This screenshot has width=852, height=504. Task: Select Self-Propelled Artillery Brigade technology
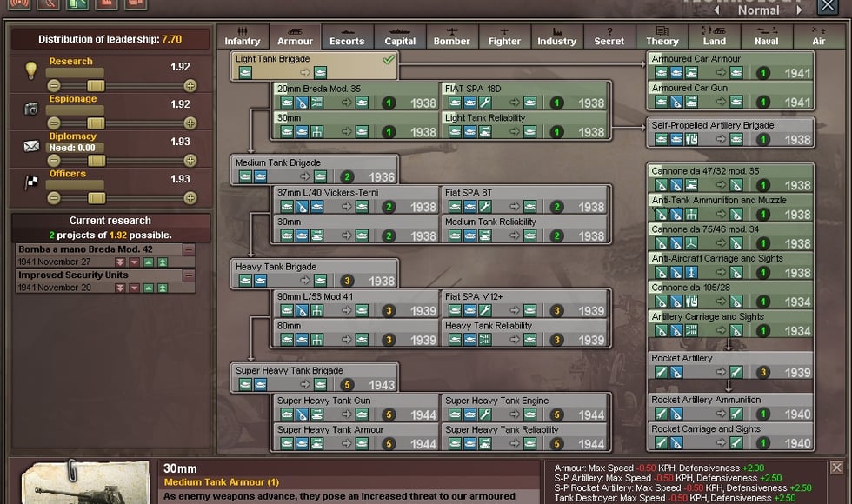730,132
